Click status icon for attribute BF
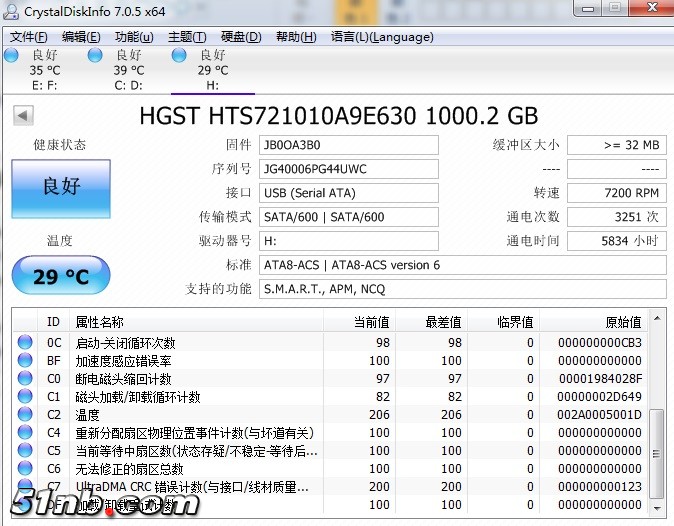674x526 pixels. [25, 361]
